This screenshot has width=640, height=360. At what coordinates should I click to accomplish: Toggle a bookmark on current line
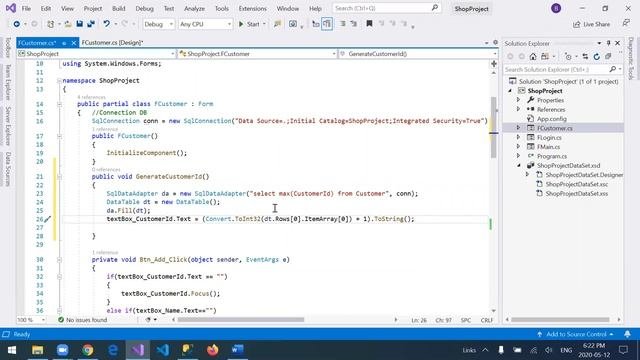coord(369,24)
